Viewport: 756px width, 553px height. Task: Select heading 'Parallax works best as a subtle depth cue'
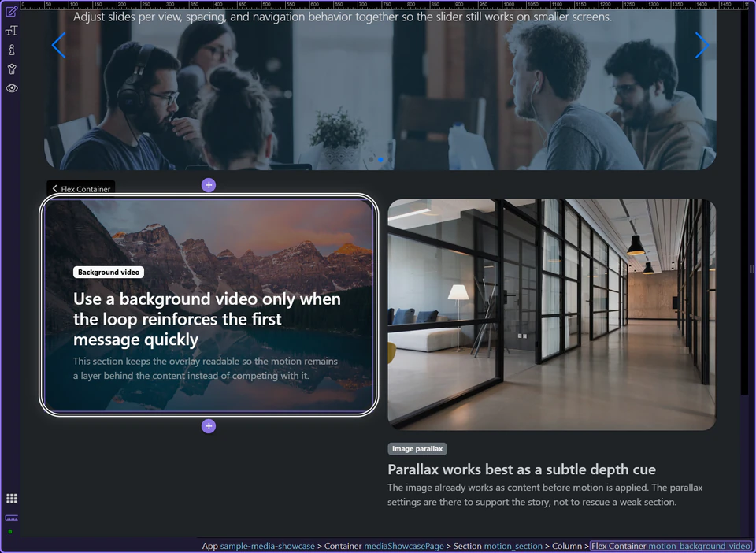pyautogui.click(x=521, y=469)
